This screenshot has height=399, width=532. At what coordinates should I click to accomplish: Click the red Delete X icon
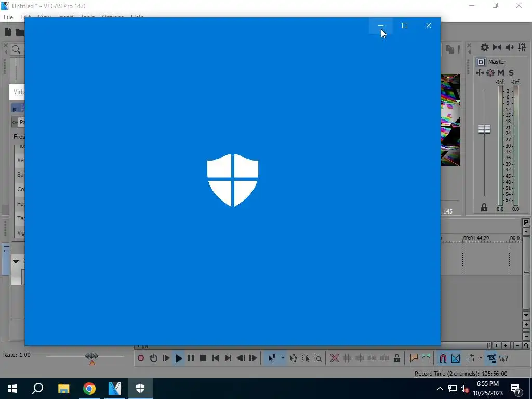(335, 358)
